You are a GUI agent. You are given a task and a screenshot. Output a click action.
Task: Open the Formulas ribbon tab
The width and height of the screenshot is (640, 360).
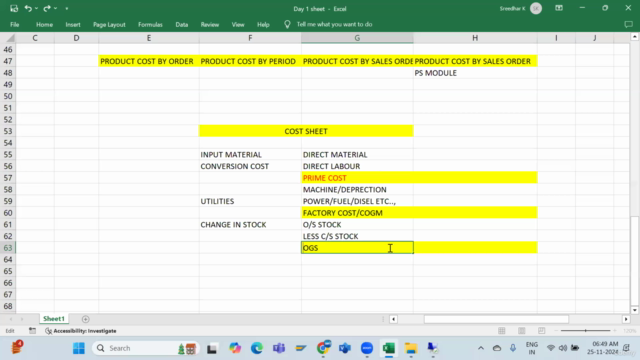click(150, 24)
